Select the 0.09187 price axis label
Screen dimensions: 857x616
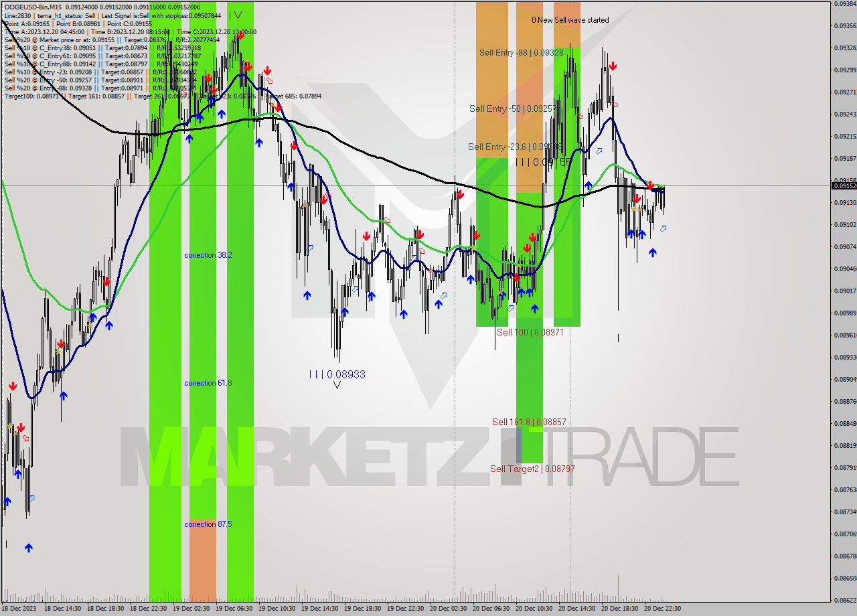[844, 159]
